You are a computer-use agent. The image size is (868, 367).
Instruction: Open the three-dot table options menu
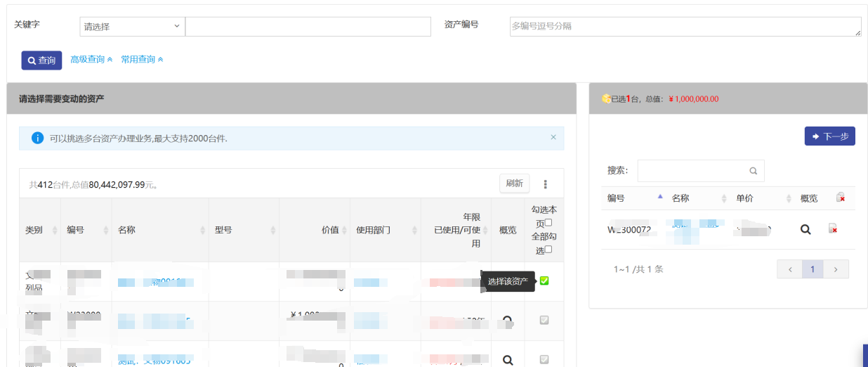point(545,184)
